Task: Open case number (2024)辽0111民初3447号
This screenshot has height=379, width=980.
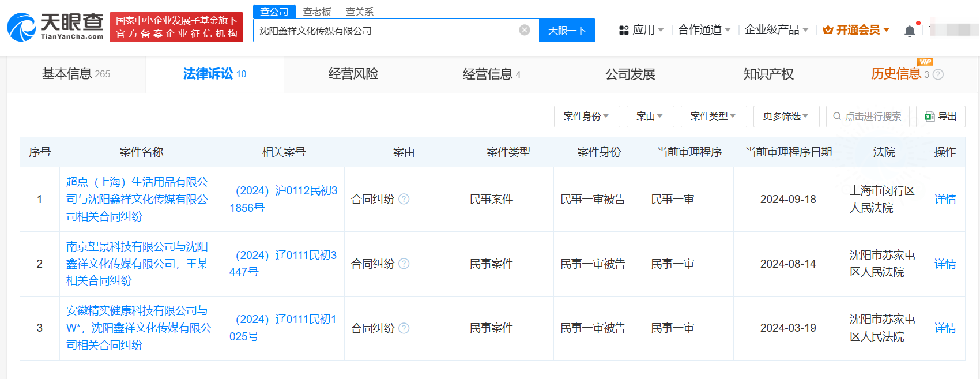Action: [x=283, y=264]
